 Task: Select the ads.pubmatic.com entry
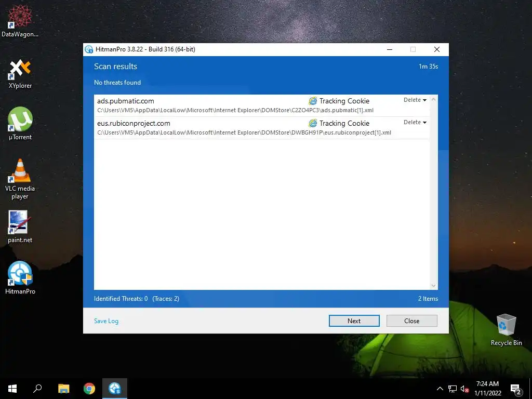(261, 105)
